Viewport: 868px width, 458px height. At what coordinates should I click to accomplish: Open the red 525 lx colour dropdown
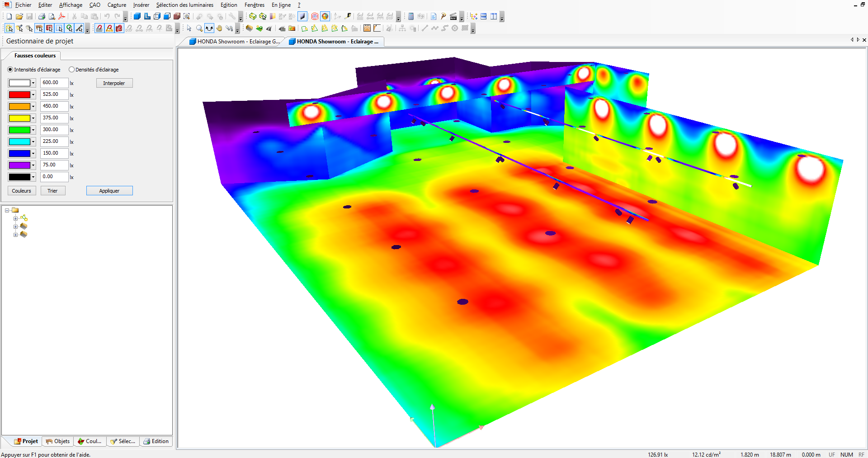(33, 95)
